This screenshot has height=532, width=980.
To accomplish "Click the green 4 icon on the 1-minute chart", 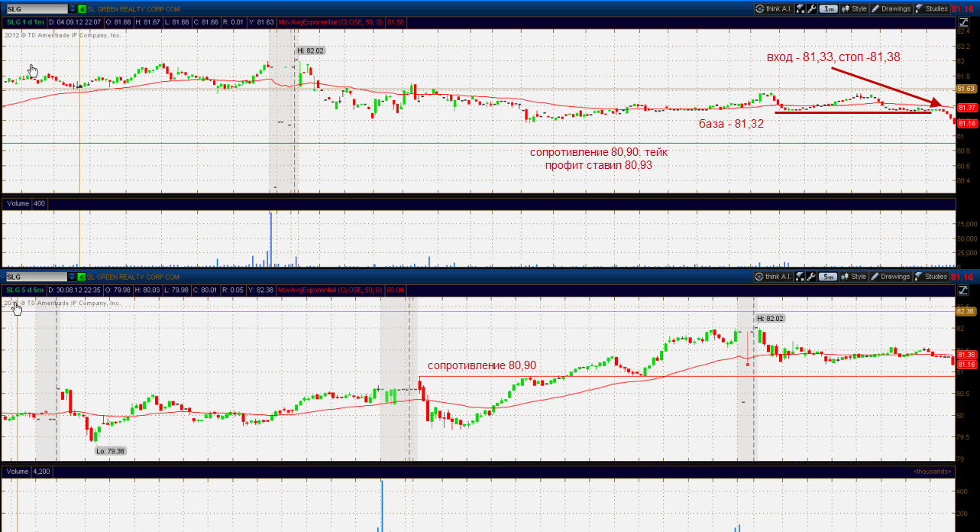I will point(82,8).
